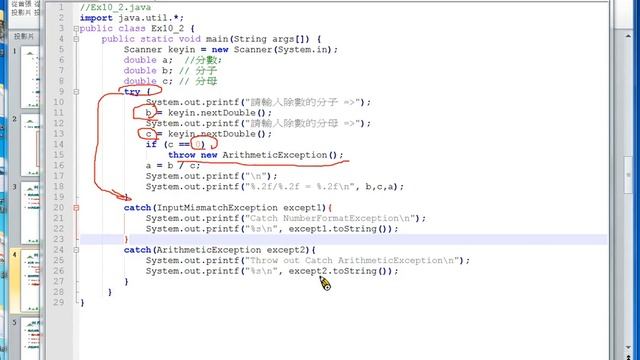Click the PowerPoint vertical scrollbar thumb
The height and width of the screenshot is (360, 640).
[629, 175]
